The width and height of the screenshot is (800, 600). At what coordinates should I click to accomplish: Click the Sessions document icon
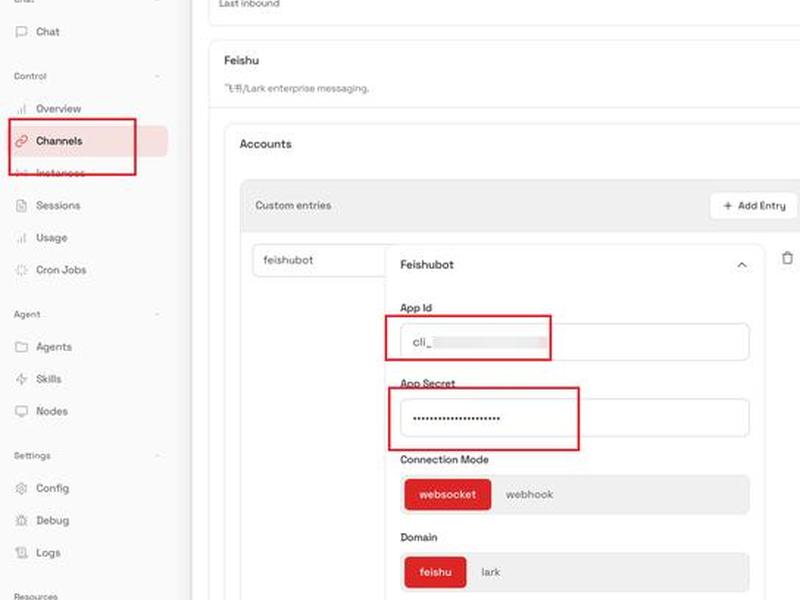21,206
